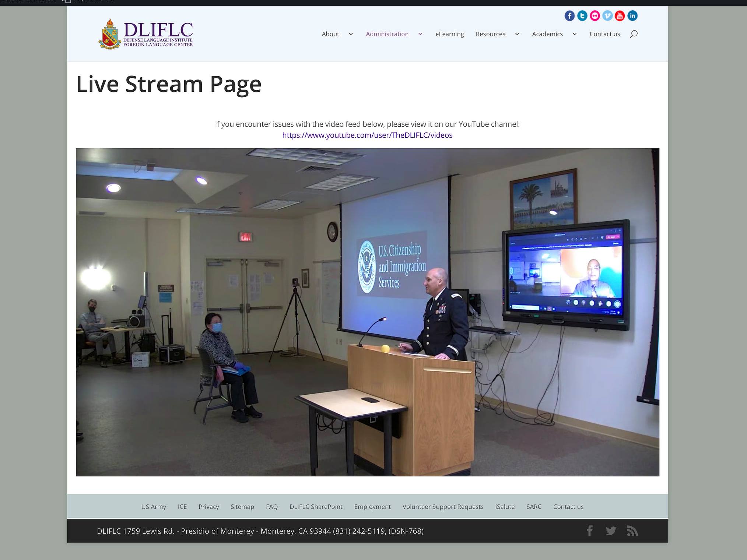Open the Privacy footer link
Viewport: 747px width, 560px height.
208,507
